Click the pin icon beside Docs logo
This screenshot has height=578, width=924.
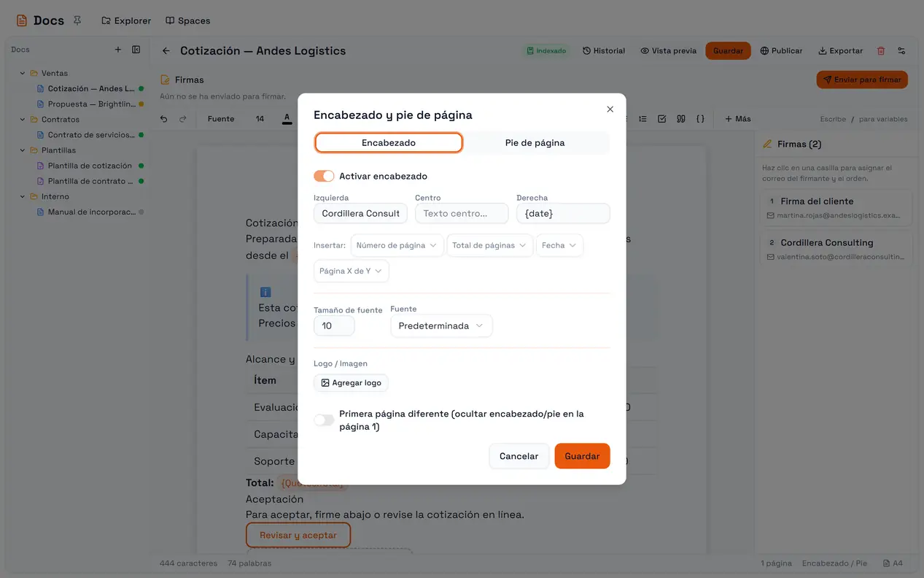77,20
